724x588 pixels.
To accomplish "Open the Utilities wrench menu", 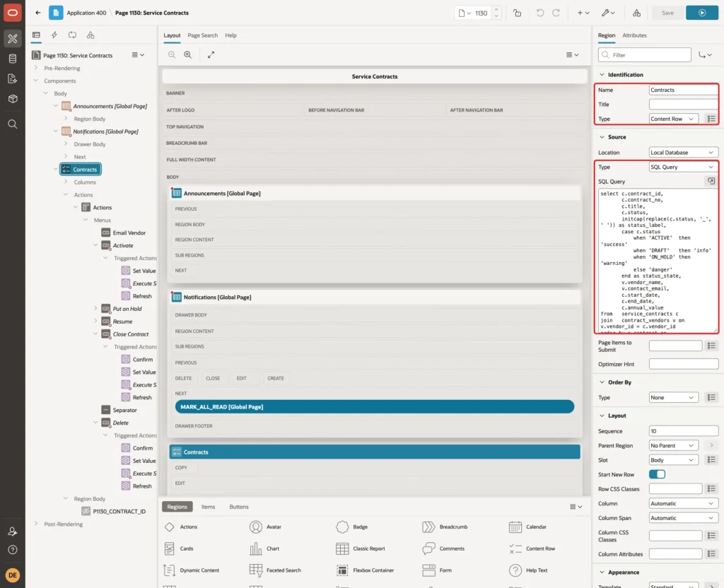I will [608, 13].
